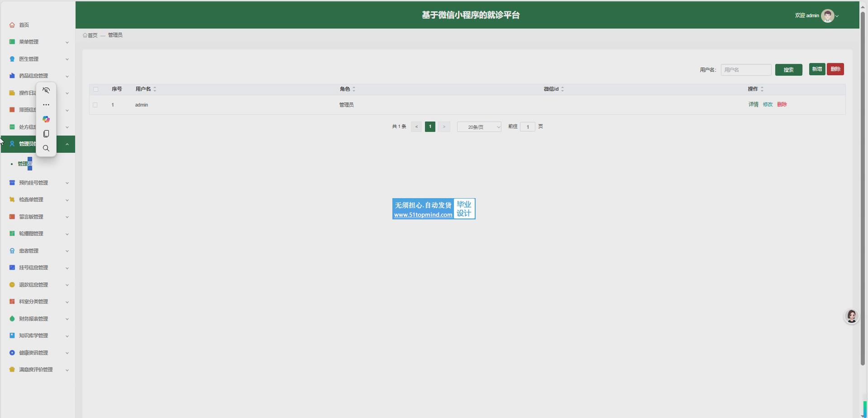This screenshot has width=868, height=418.
Task: Open the customer service avatar icon
Action: click(x=851, y=316)
